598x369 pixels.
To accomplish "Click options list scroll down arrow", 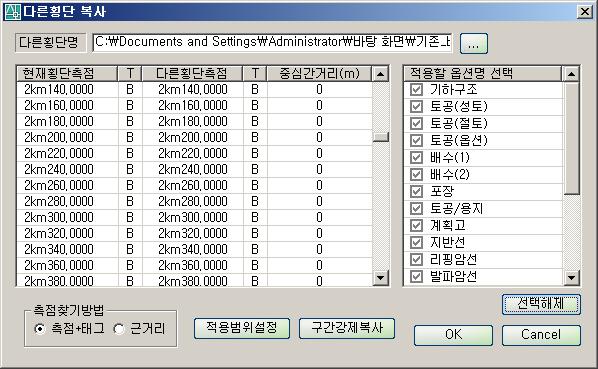I will tap(571, 278).
